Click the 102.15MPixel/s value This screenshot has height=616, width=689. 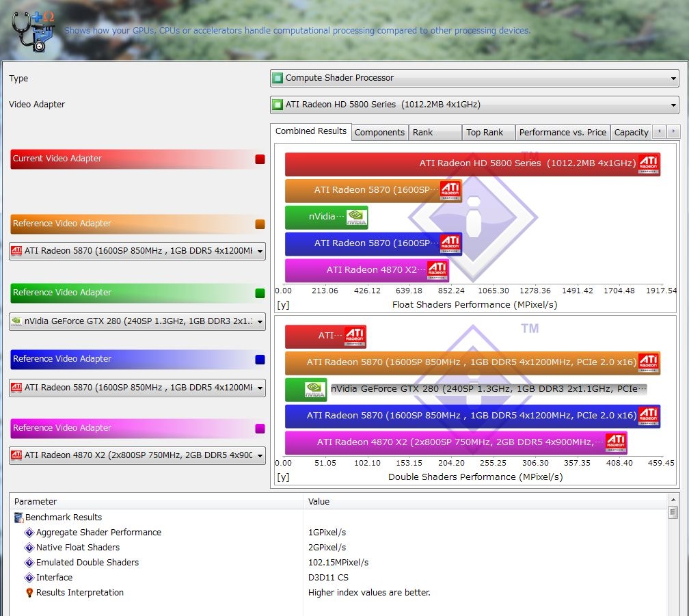pyautogui.click(x=338, y=563)
